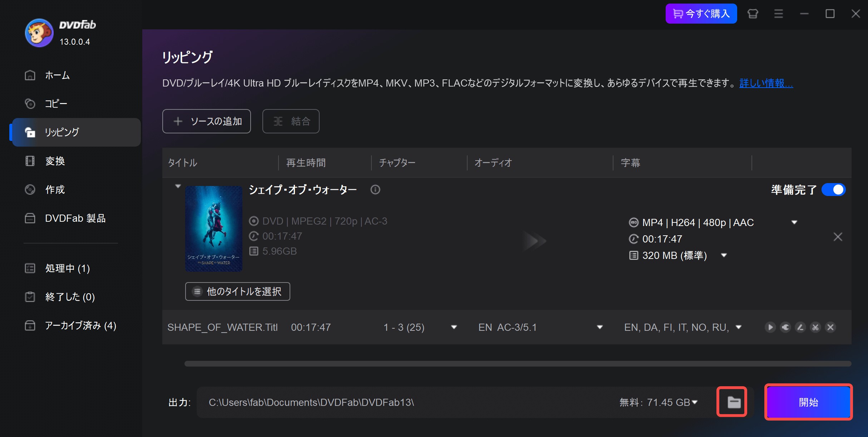Click the source size 5.96GB text
The image size is (868, 437).
tap(280, 251)
